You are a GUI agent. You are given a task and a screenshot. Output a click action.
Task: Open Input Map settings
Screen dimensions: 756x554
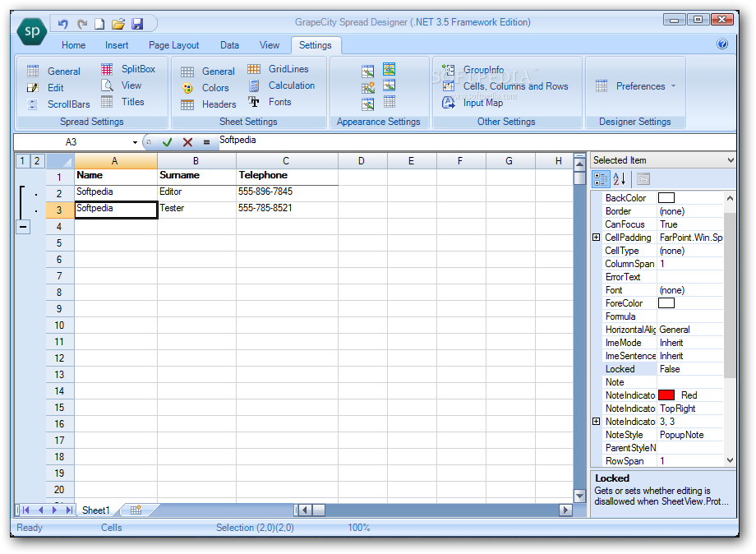click(472, 103)
